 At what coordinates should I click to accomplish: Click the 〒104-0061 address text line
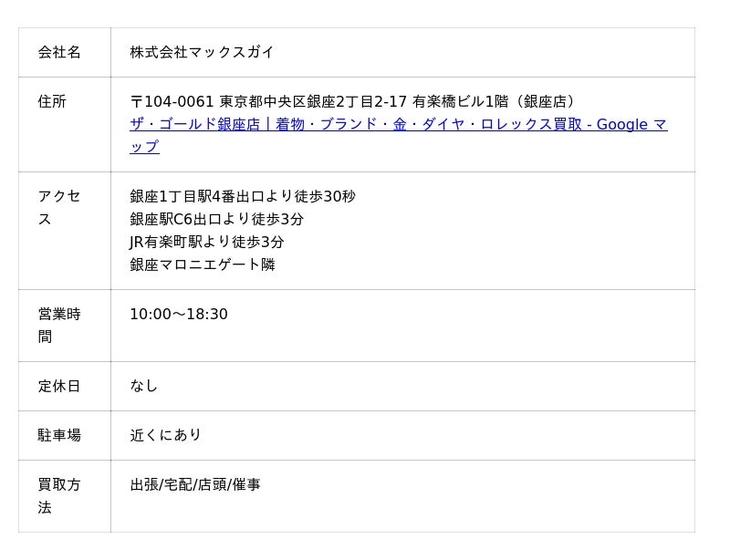[352, 101]
